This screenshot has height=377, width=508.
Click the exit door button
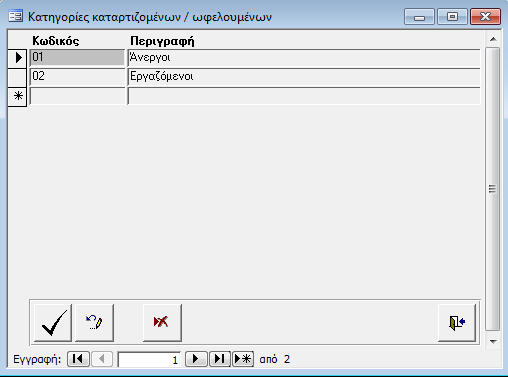(457, 323)
